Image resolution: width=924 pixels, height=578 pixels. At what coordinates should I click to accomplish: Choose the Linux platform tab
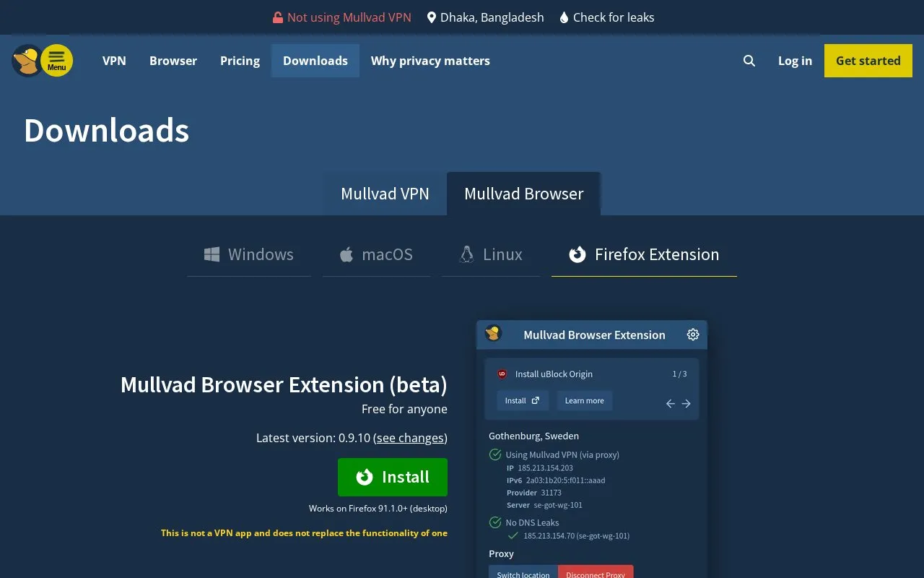[x=491, y=254]
